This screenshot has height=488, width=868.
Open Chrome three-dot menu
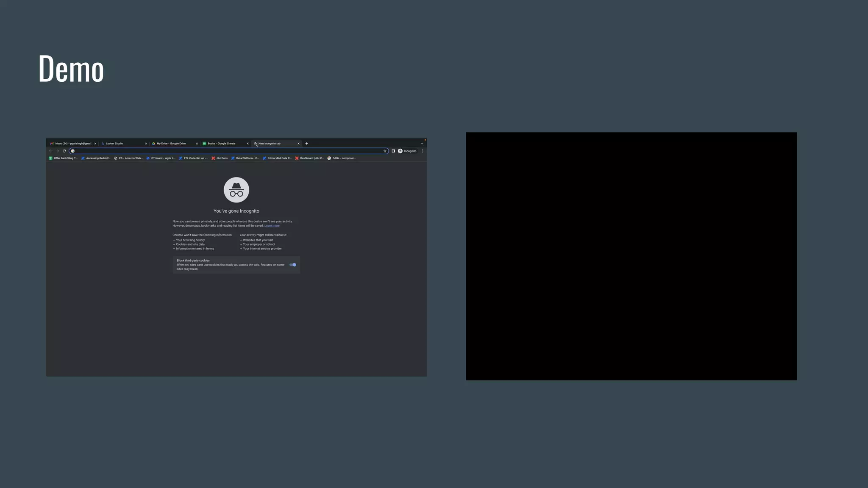click(x=422, y=151)
